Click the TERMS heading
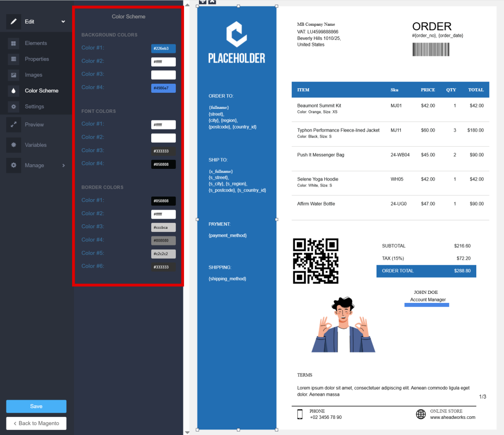Screen dimensions: 504x435 click(305, 375)
